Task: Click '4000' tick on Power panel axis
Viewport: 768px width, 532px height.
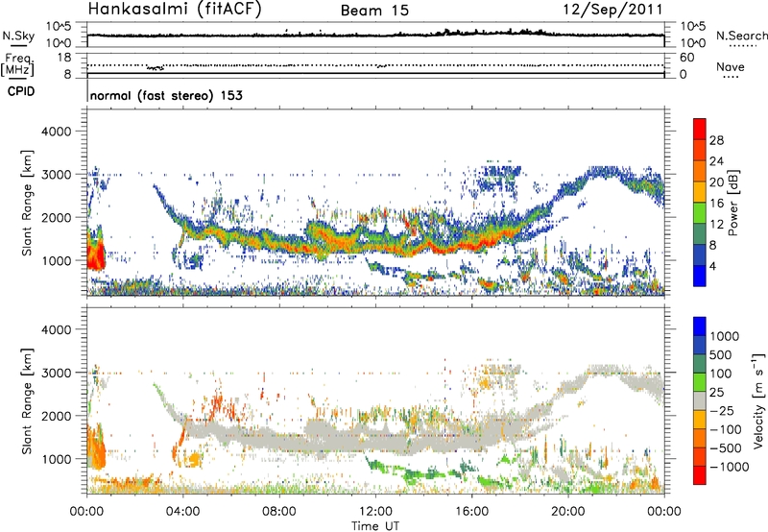Action: click(56, 132)
